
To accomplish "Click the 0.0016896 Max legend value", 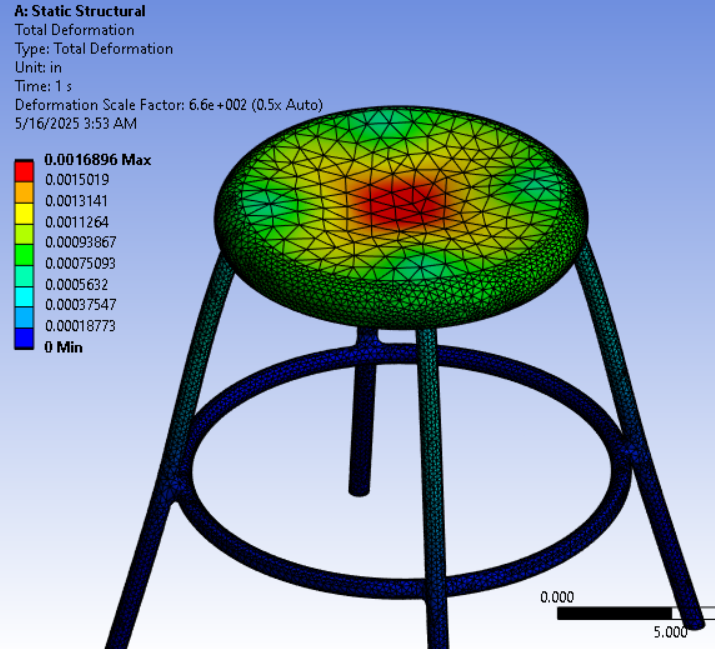I will point(97,160).
